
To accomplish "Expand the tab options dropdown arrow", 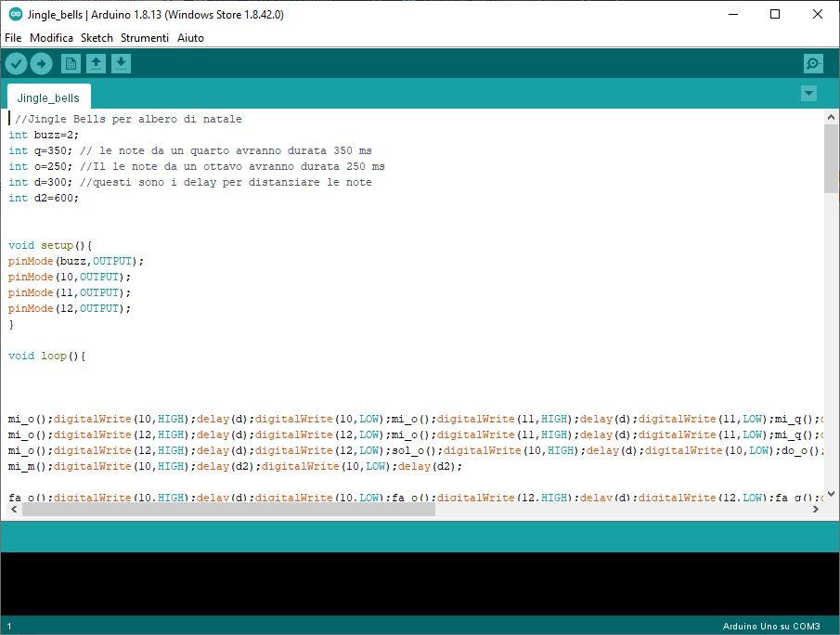I will click(x=809, y=94).
